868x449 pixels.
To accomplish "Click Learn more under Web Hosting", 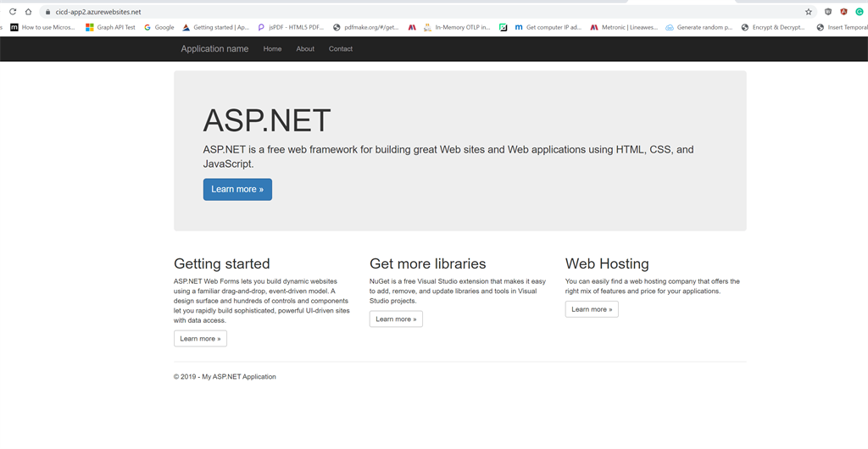I will click(592, 309).
